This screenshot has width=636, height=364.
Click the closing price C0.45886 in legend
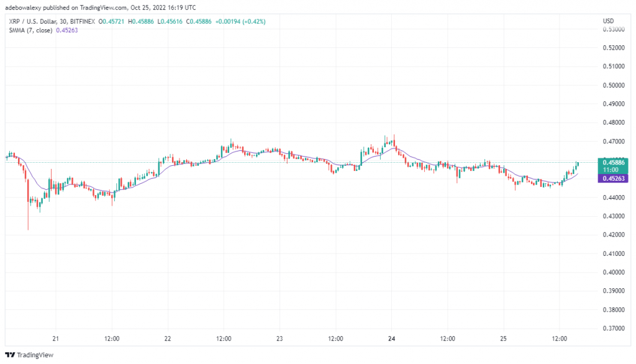click(x=199, y=22)
